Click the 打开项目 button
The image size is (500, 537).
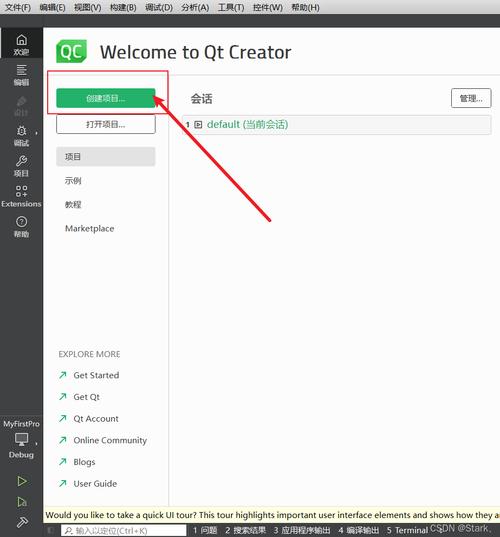pos(106,124)
